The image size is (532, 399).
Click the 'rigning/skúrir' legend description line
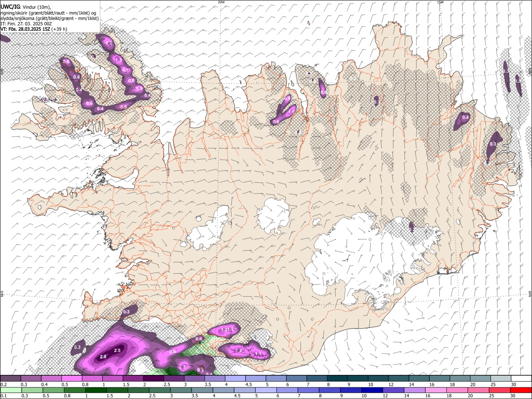48,12
